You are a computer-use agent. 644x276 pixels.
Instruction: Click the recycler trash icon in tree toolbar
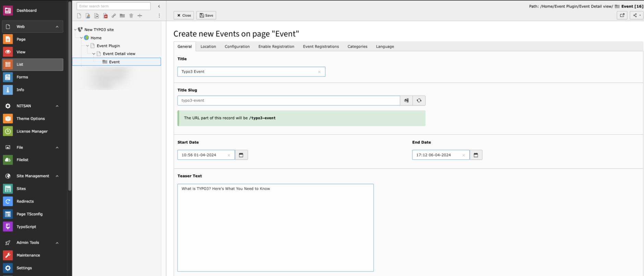click(x=131, y=16)
